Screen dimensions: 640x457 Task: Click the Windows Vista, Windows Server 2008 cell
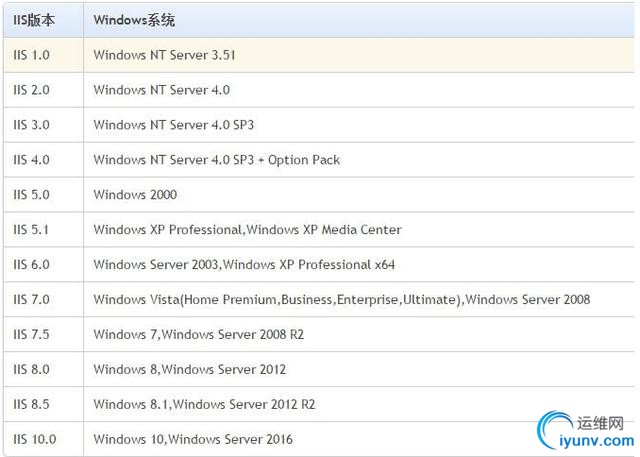pyautogui.click(x=341, y=300)
